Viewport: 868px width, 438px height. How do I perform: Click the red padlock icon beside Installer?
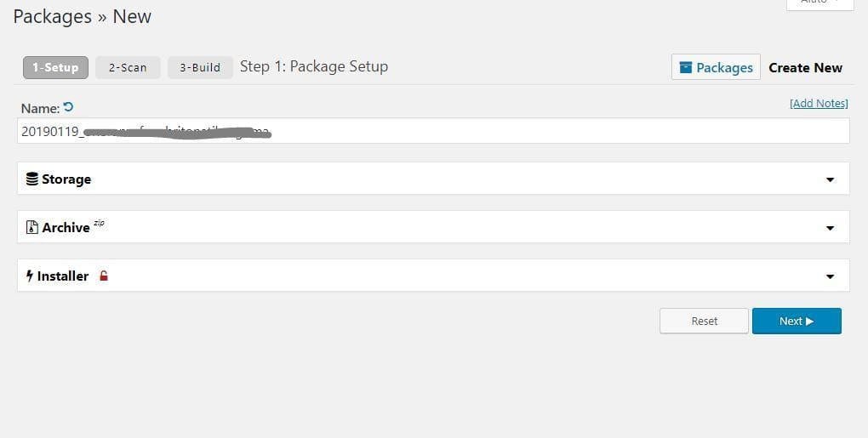click(x=104, y=276)
